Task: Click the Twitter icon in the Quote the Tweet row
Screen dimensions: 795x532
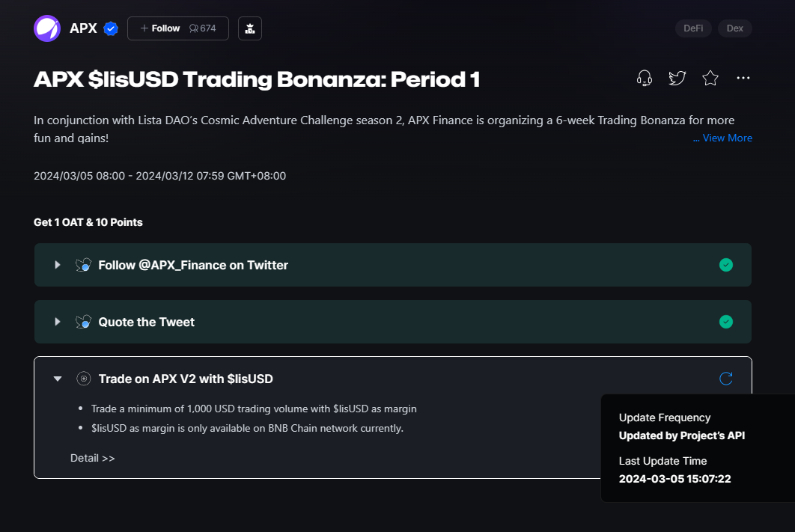Action: pyautogui.click(x=83, y=322)
